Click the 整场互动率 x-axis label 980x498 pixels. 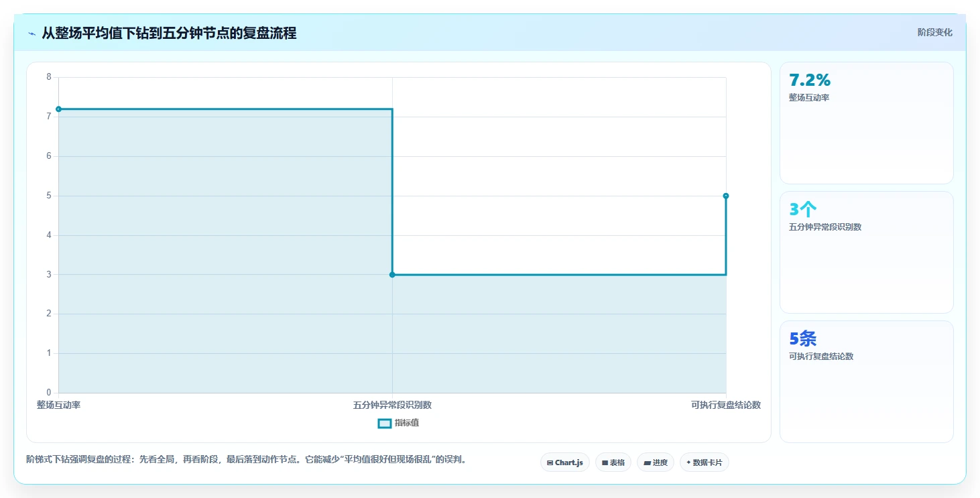pos(58,405)
